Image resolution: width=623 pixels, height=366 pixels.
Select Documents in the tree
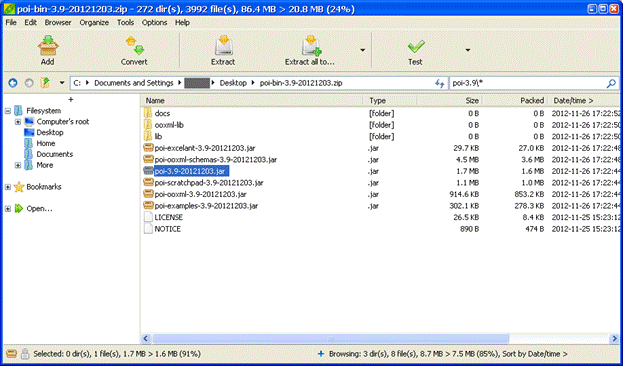[x=55, y=154]
